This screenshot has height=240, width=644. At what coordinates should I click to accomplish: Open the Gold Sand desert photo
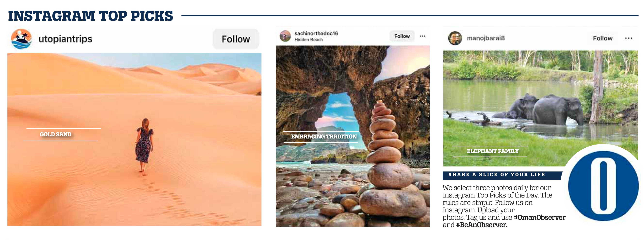coord(134,139)
